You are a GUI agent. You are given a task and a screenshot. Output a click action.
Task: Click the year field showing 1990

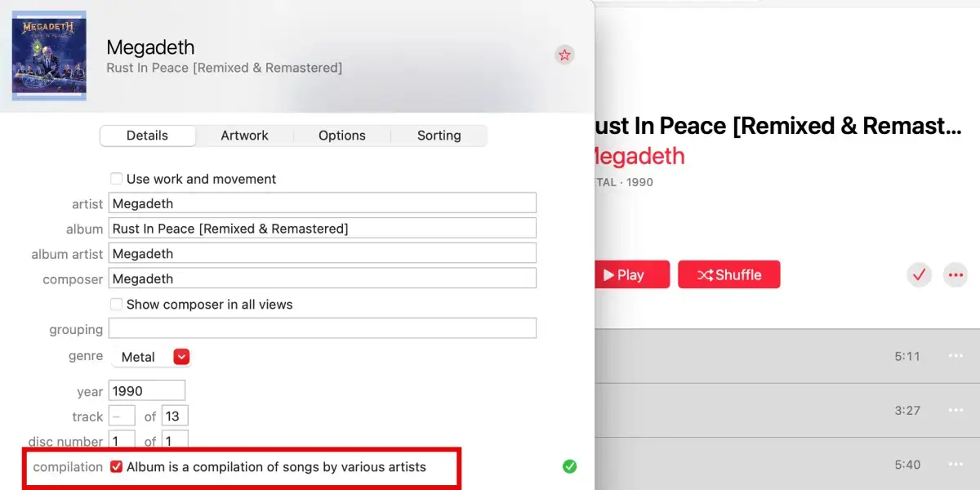pos(147,390)
